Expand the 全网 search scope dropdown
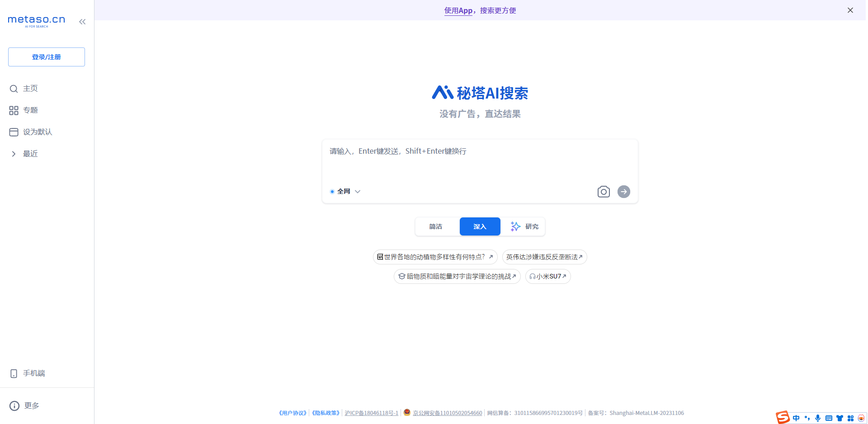This screenshot has height=424, width=868. 358,192
